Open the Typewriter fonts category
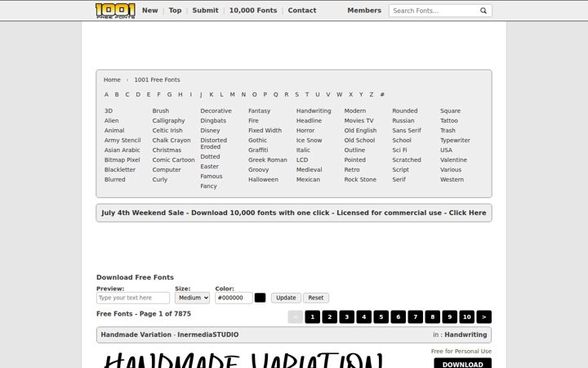The image size is (588, 368). (455, 140)
